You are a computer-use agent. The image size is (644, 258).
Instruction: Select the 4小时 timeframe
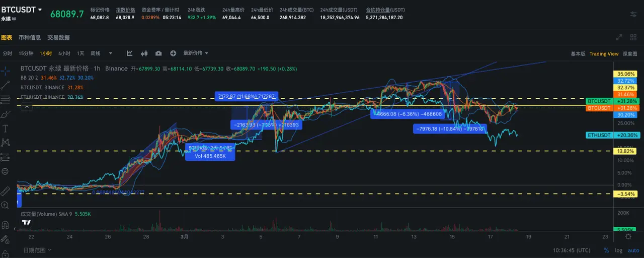tap(64, 53)
